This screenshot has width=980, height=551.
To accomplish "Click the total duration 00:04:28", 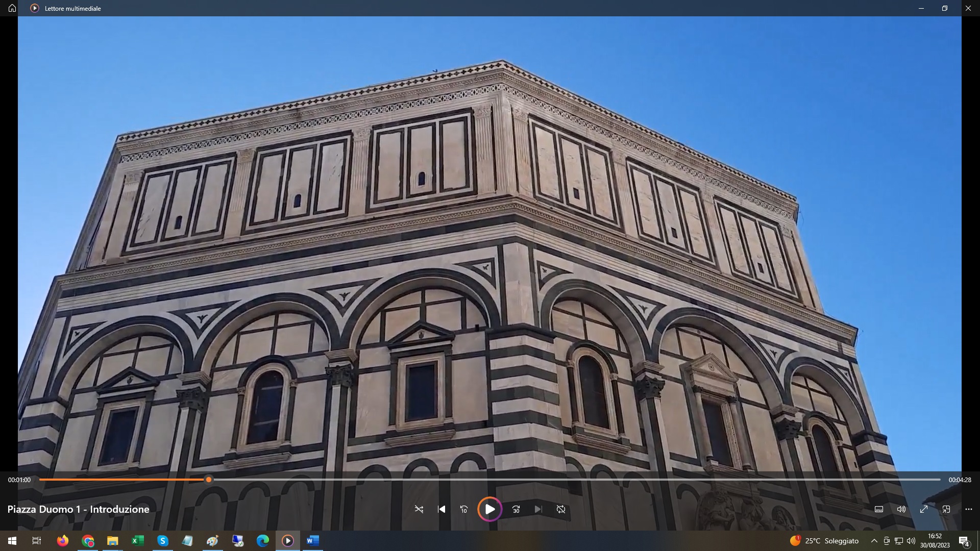I will tap(960, 480).
